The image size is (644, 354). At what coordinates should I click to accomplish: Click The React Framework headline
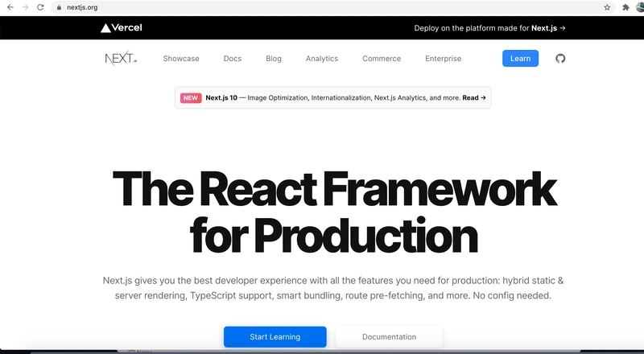pyautogui.click(x=334, y=212)
